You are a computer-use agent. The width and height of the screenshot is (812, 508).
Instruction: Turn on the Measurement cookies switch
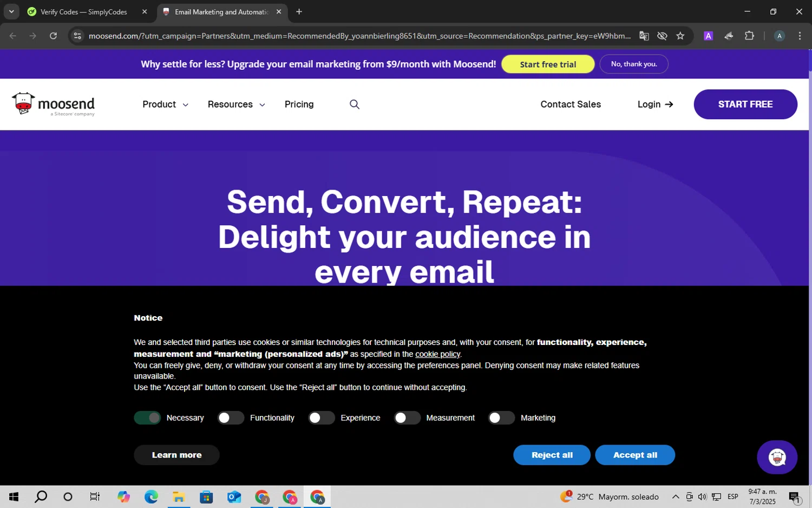click(407, 418)
